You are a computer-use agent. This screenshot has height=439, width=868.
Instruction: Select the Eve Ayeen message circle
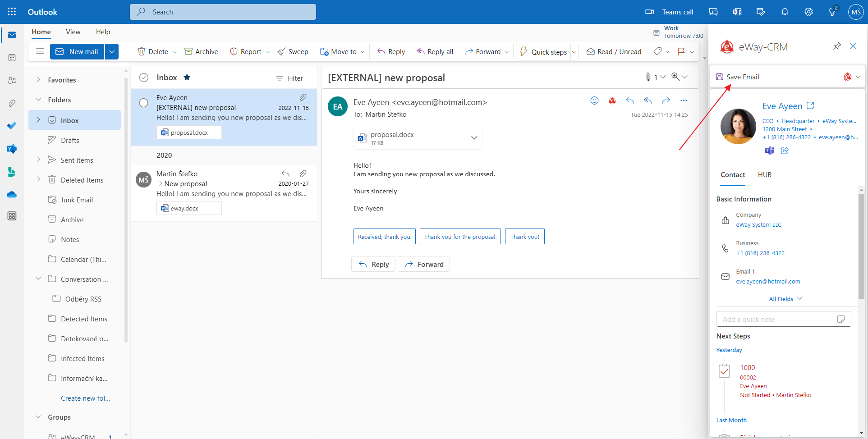click(x=143, y=103)
